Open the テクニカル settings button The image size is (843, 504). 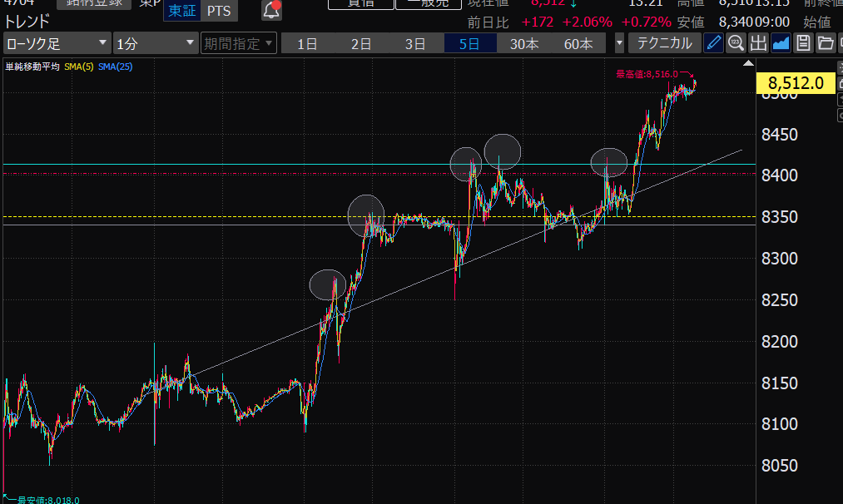(x=664, y=43)
